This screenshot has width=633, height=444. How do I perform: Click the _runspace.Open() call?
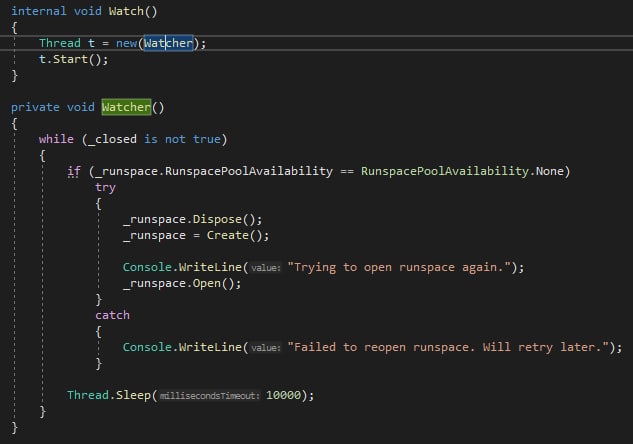coord(182,283)
